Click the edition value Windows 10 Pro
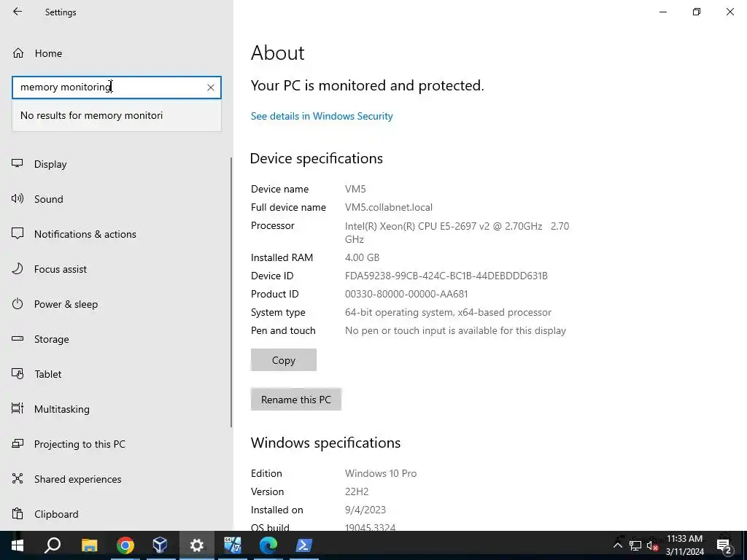The height and width of the screenshot is (560, 747). (381, 473)
